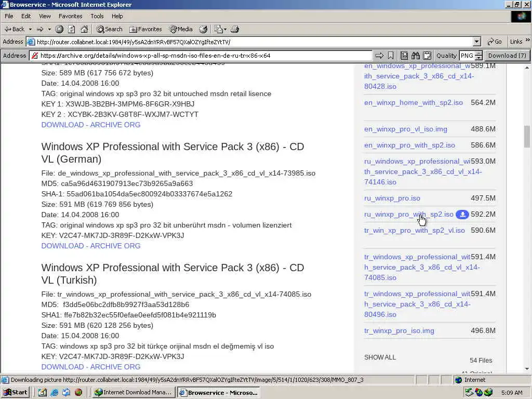
Task: Open the Forward history dropdown arrow
Action: 49,29
